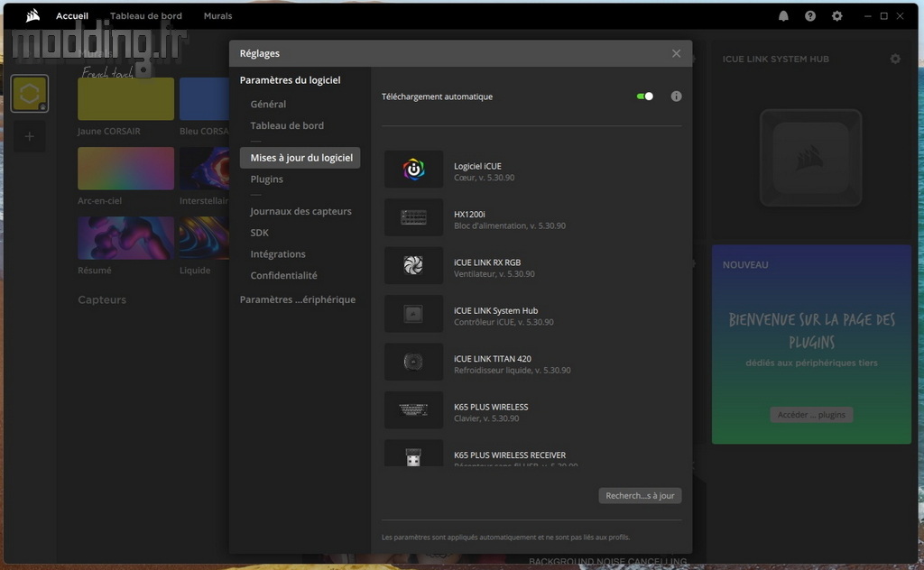Open iCUE LINK SYSTEM HUB gear settings
The image size is (924, 570).
click(x=895, y=59)
